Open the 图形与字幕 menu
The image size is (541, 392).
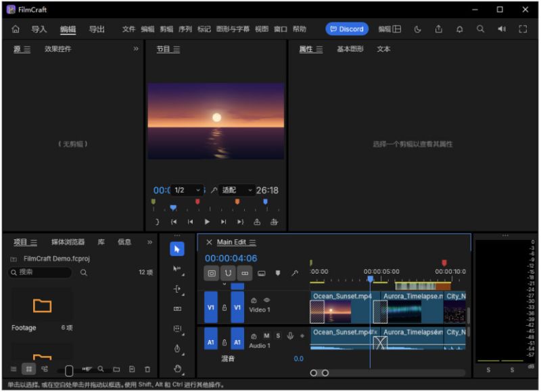233,29
